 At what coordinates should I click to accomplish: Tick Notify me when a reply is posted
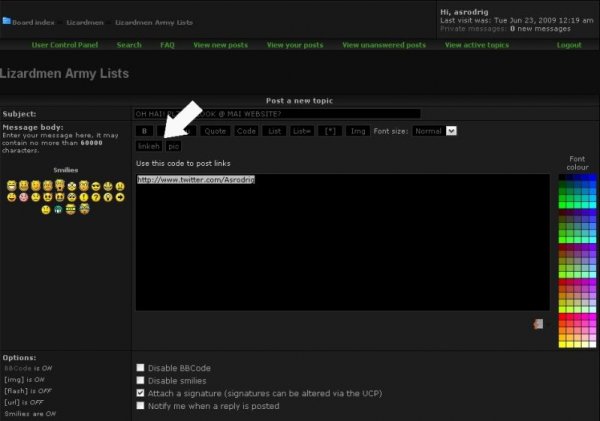pyautogui.click(x=140, y=406)
